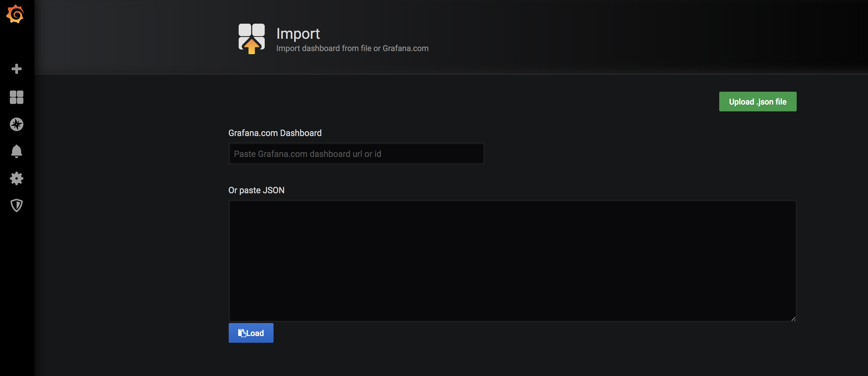This screenshot has width=868, height=376.
Task: Click the divider line under the page header
Action: click(451, 74)
